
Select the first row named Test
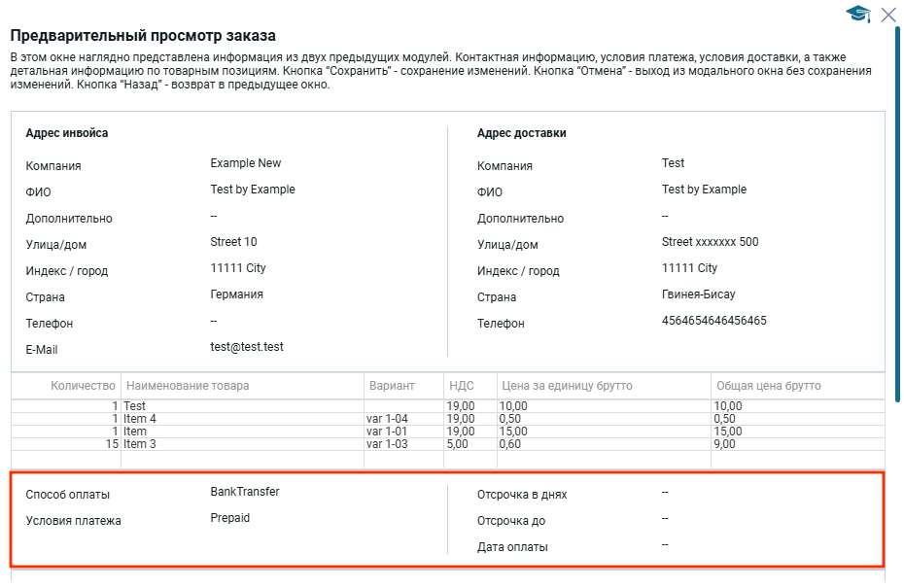click(x=135, y=406)
